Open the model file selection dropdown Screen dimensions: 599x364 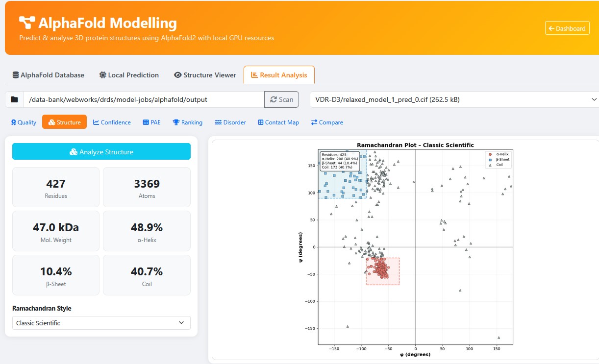[x=454, y=99]
